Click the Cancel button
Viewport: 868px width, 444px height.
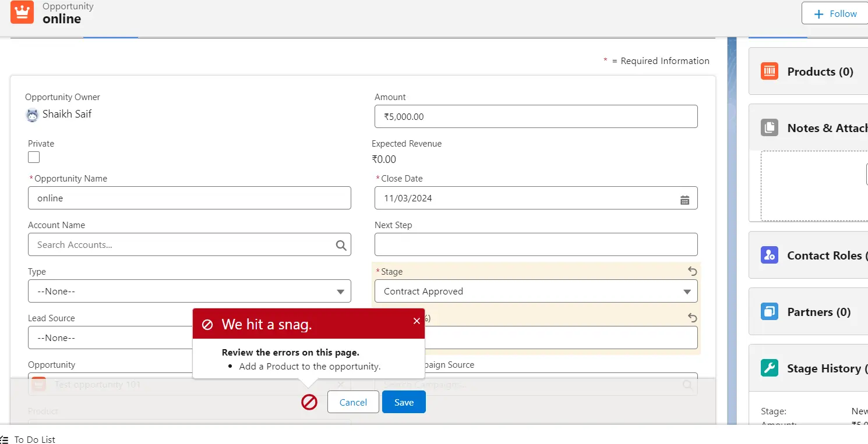coord(353,402)
